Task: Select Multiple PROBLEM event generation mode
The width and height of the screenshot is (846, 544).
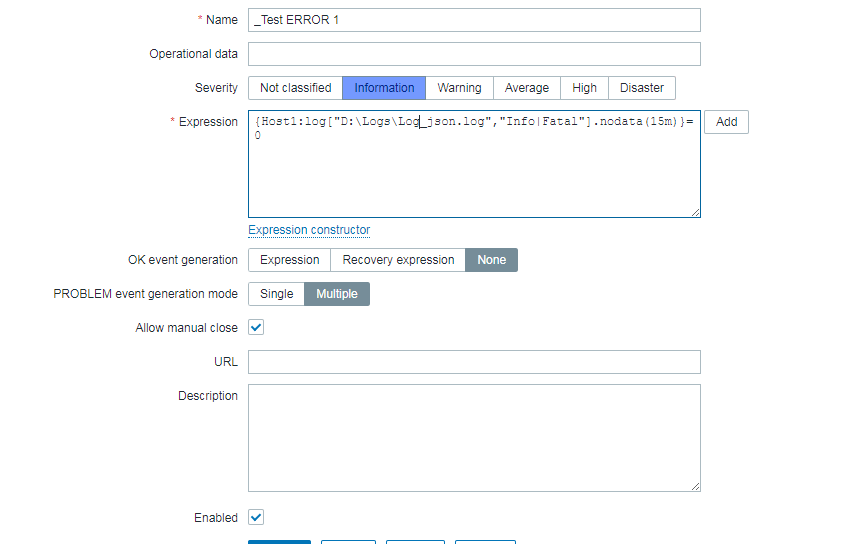Action: click(x=337, y=294)
